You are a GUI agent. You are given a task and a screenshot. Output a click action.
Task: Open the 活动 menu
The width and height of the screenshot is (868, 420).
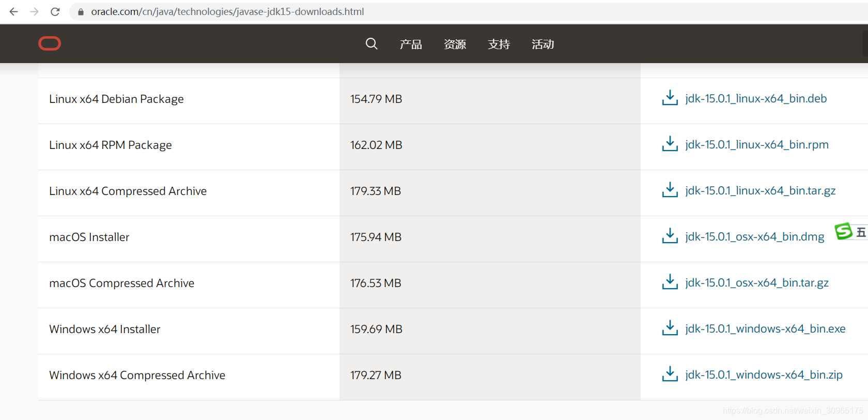tap(543, 44)
